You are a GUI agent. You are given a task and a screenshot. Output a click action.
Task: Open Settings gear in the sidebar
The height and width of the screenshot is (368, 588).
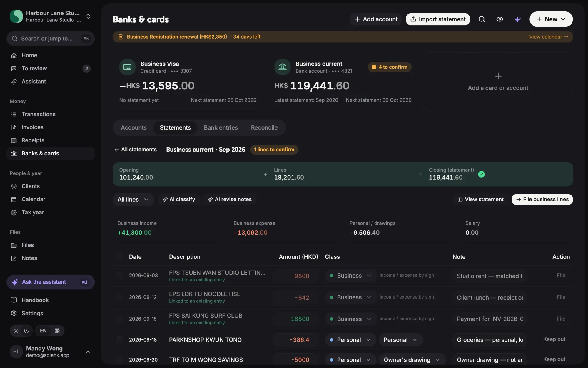point(51,313)
